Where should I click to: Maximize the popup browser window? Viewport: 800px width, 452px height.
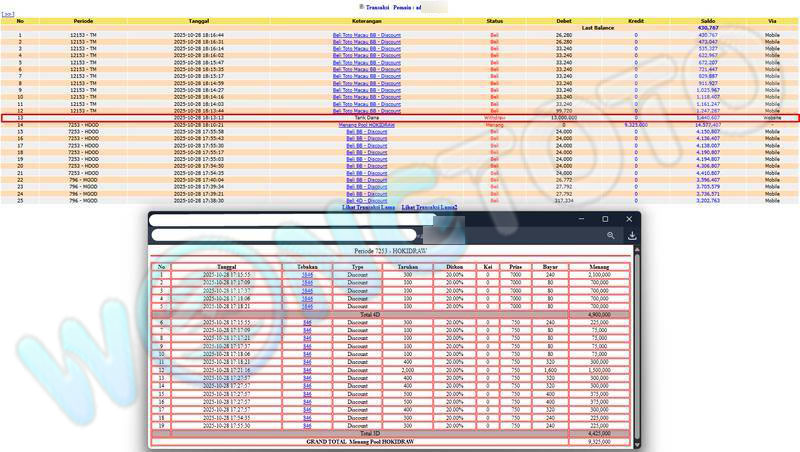tap(605, 218)
